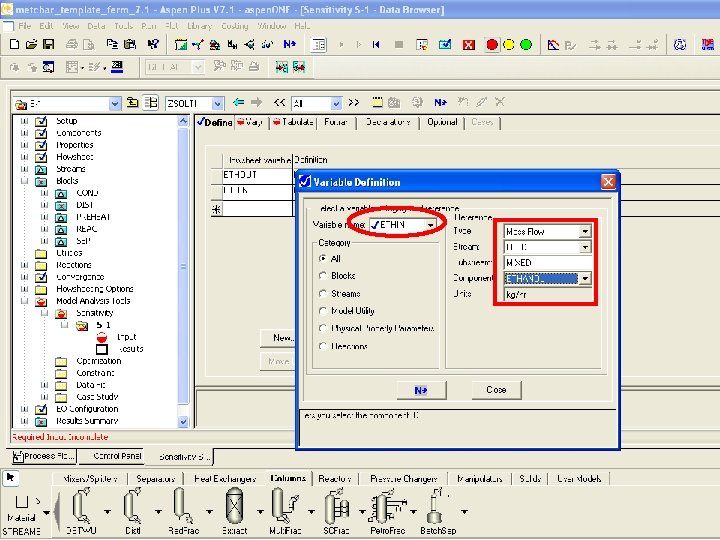The width and height of the screenshot is (720, 540).
Task: Switch to Heat Exchangers model tab
Action: [225, 478]
